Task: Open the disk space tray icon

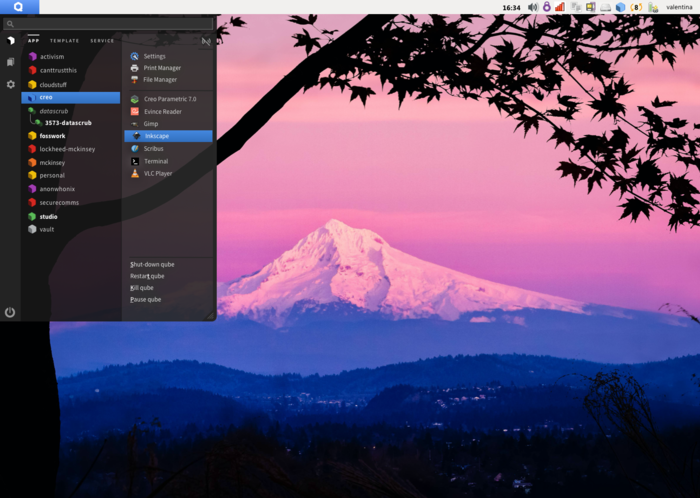Action: [605, 7]
